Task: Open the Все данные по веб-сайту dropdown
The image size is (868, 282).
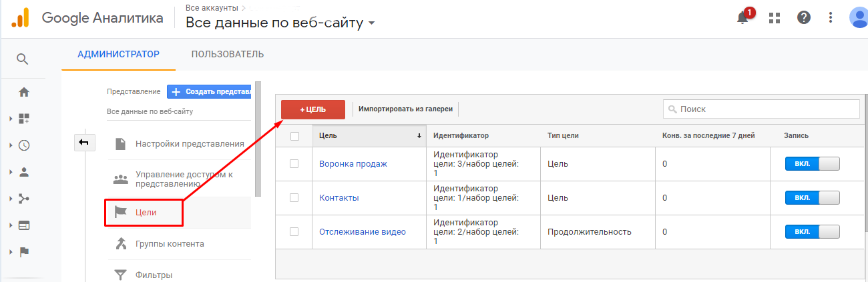Action: click(280, 23)
